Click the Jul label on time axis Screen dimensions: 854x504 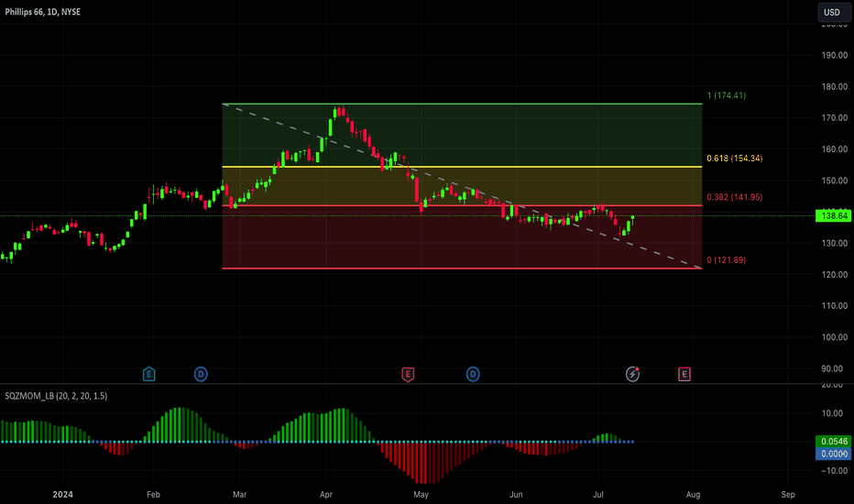pos(598,495)
